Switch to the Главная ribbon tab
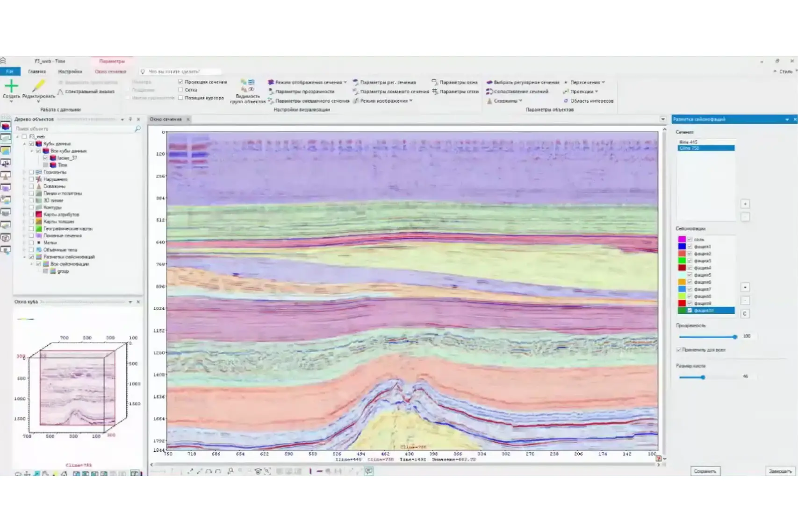The height and width of the screenshot is (532, 798). click(37, 71)
